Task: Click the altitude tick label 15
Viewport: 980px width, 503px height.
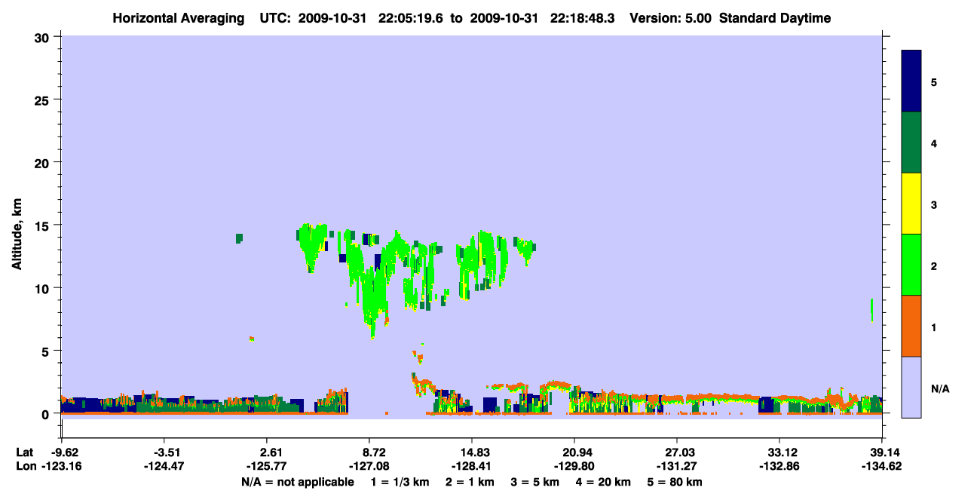Action: [x=44, y=225]
